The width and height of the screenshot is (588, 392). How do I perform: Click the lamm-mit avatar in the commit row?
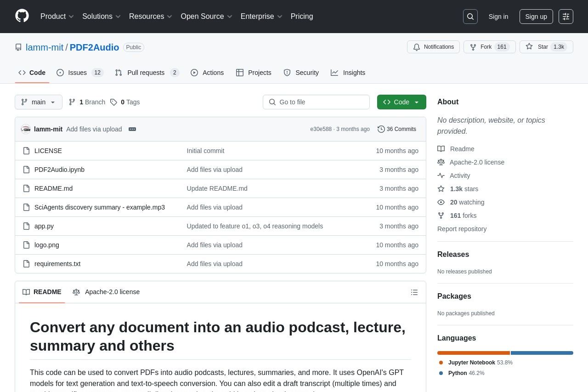[26, 129]
